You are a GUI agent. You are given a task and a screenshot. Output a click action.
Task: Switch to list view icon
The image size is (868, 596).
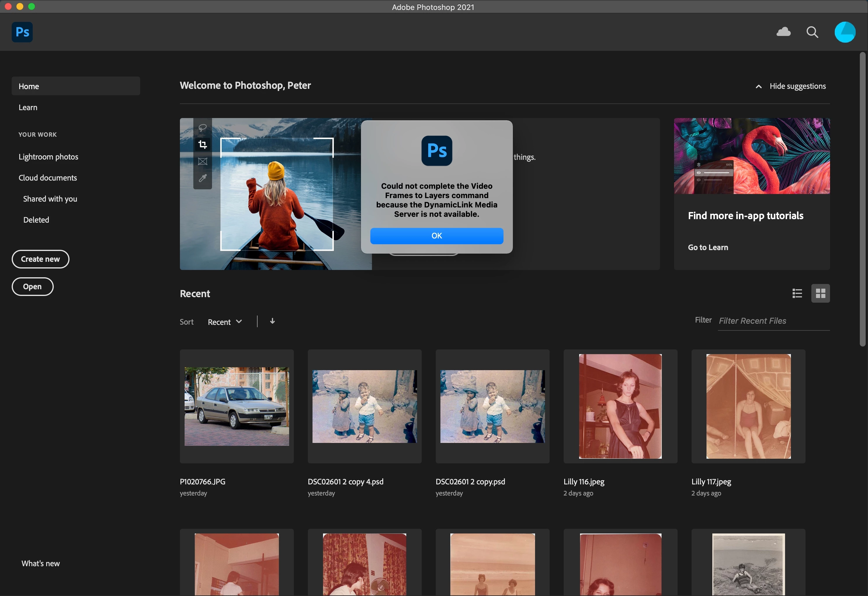tap(797, 293)
